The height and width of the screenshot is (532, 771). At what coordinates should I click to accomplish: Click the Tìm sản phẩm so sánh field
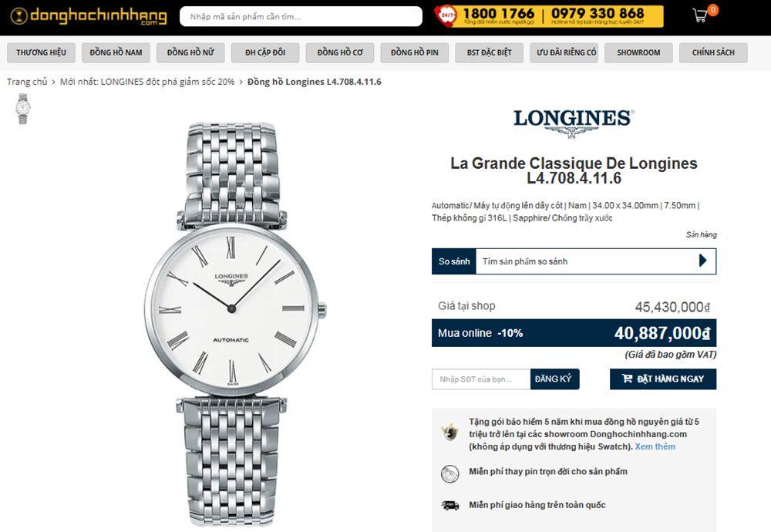tap(585, 261)
